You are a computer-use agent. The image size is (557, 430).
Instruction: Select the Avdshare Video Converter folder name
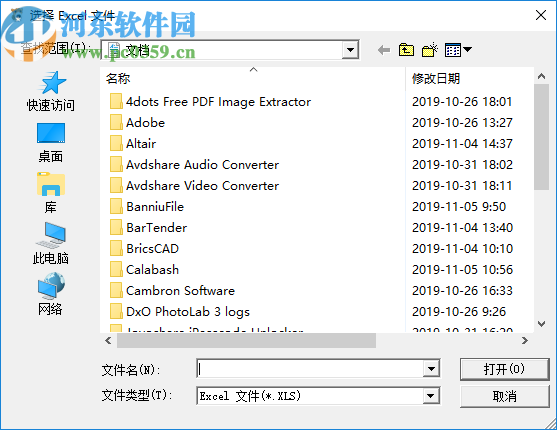(202, 186)
